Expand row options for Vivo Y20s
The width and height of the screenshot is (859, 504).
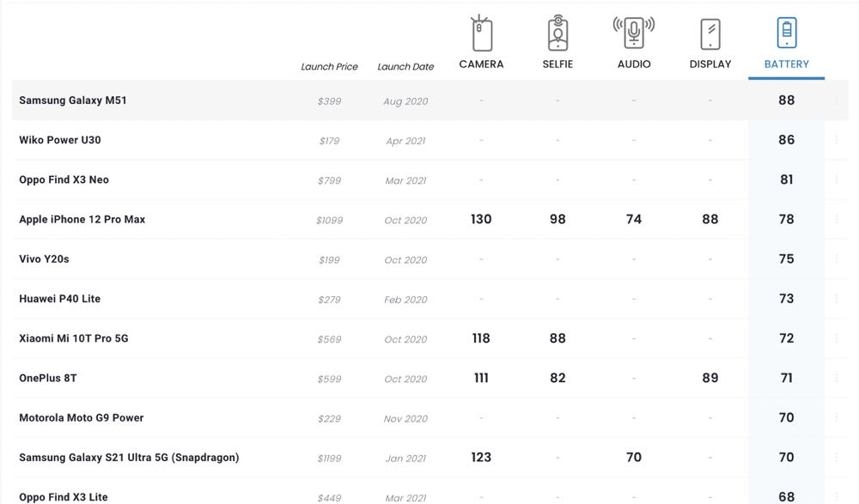[x=837, y=259]
